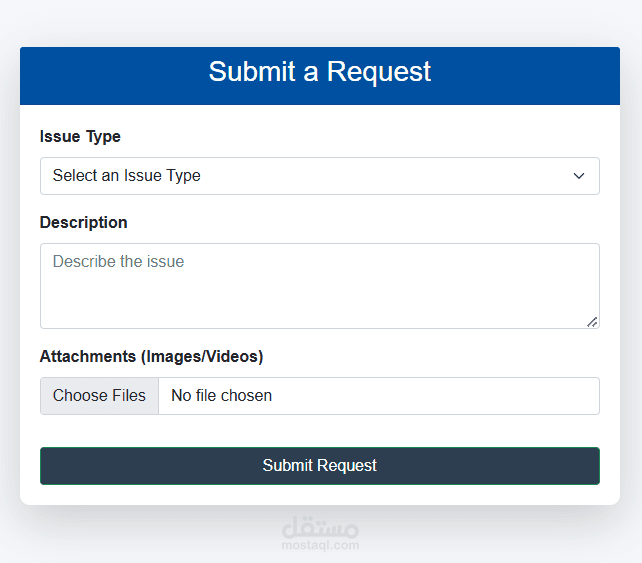Click the "Select an Issue Type" placeholder text
Viewport: 642px width, 563px height.
pos(127,176)
